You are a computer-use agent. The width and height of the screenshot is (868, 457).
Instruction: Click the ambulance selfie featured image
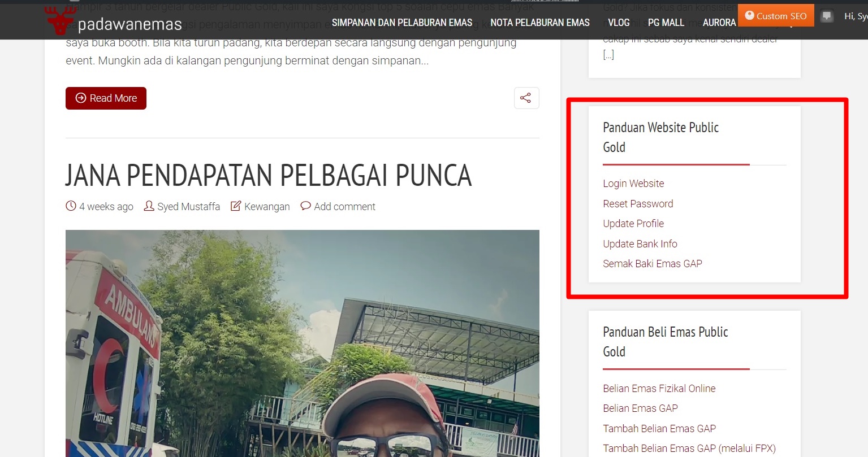303,343
